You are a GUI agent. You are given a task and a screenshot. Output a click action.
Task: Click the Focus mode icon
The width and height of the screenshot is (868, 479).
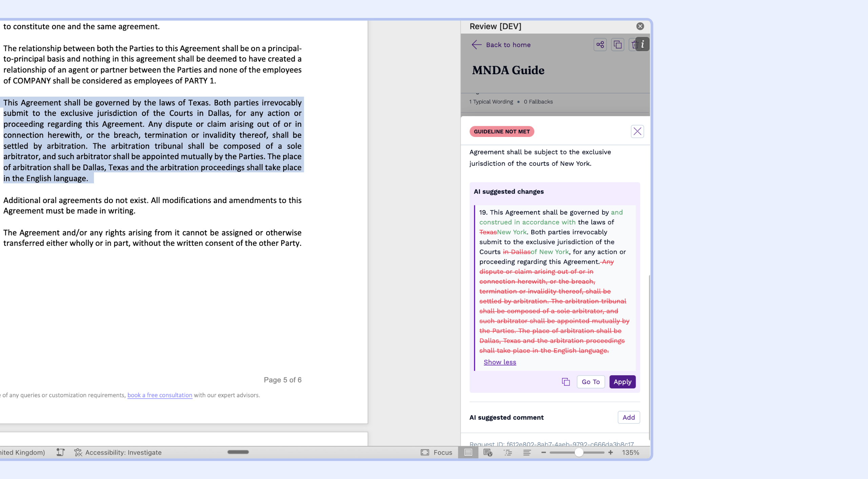tap(425, 452)
